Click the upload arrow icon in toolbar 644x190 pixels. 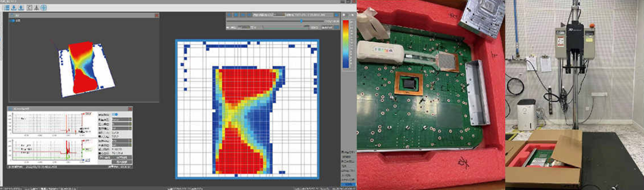pyautogui.click(x=21, y=8)
